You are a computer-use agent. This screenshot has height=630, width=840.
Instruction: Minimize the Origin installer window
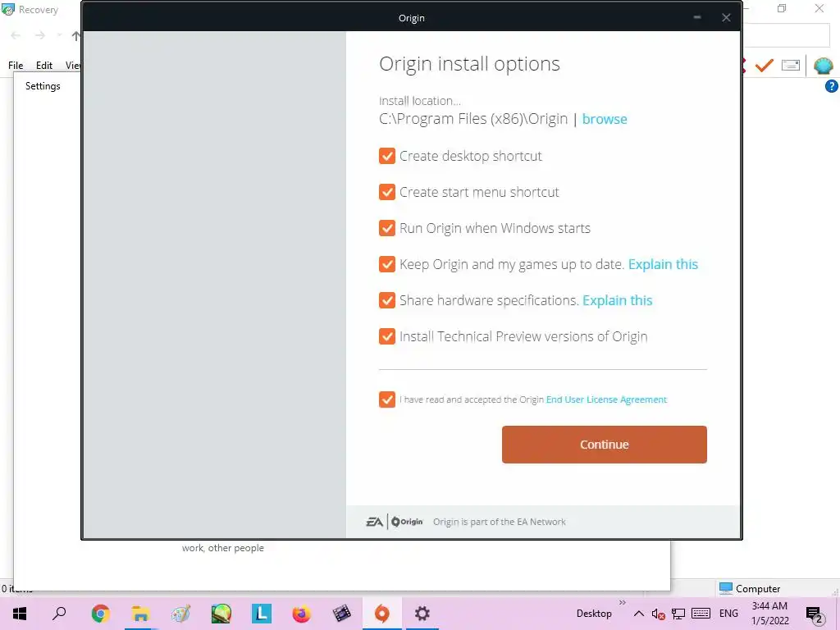tap(697, 18)
